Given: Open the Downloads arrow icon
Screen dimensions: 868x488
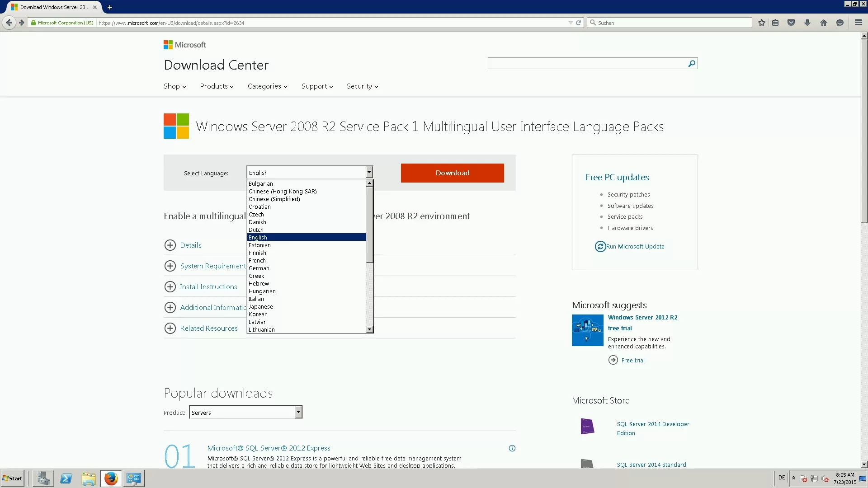Looking at the screenshot, I should point(807,23).
